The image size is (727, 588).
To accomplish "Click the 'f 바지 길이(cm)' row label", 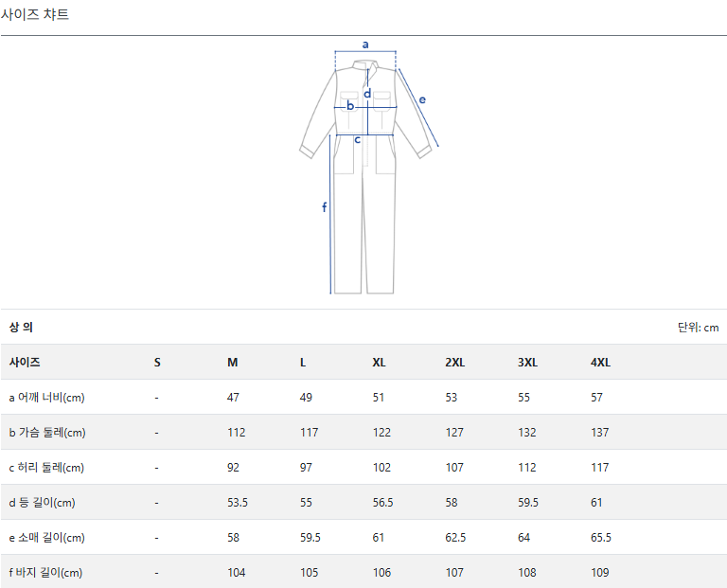I will click(45, 573).
